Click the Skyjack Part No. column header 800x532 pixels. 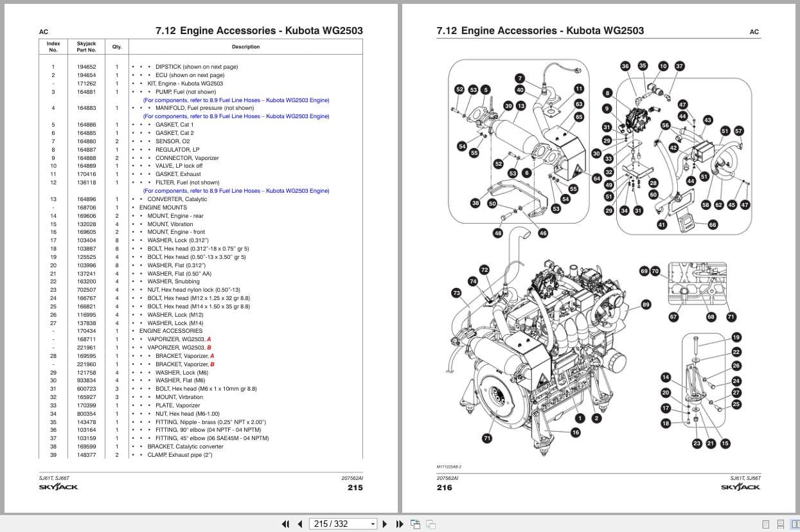(x=86, y=47)
